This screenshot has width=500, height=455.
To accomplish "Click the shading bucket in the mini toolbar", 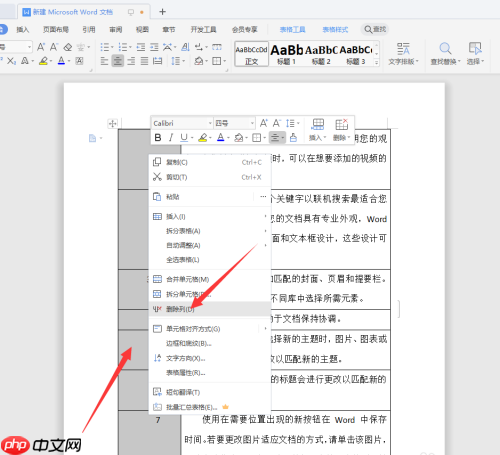I will point(239,137).
